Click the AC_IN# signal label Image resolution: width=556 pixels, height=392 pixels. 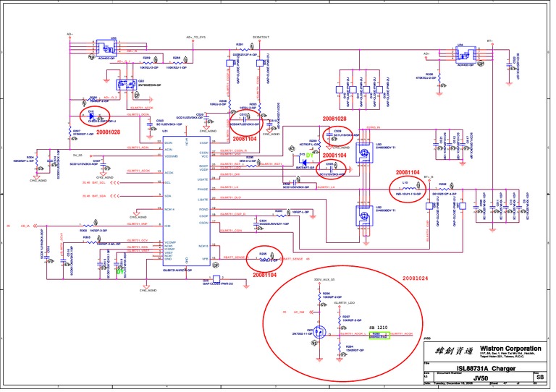pyautogui.click(x=299, y=312)
